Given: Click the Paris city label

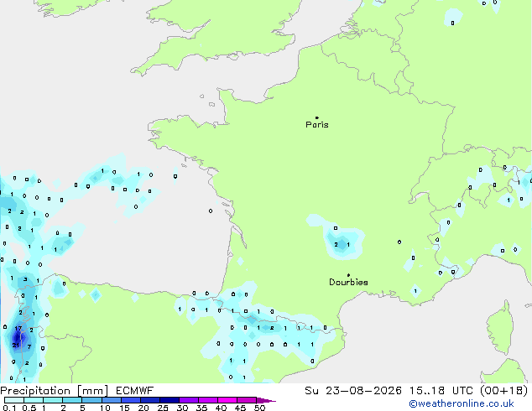Looking at the screenshot, I should pos(317,125).
